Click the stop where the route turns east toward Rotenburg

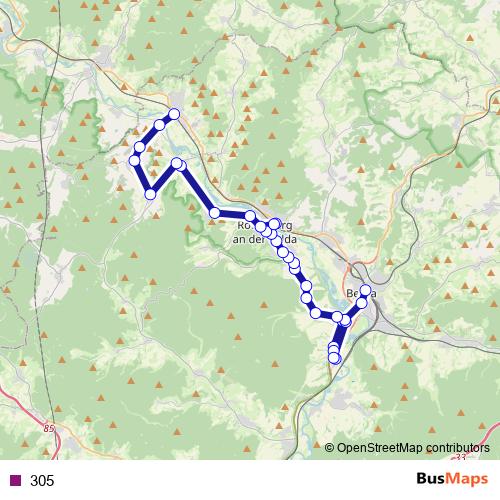coord(215,213)
